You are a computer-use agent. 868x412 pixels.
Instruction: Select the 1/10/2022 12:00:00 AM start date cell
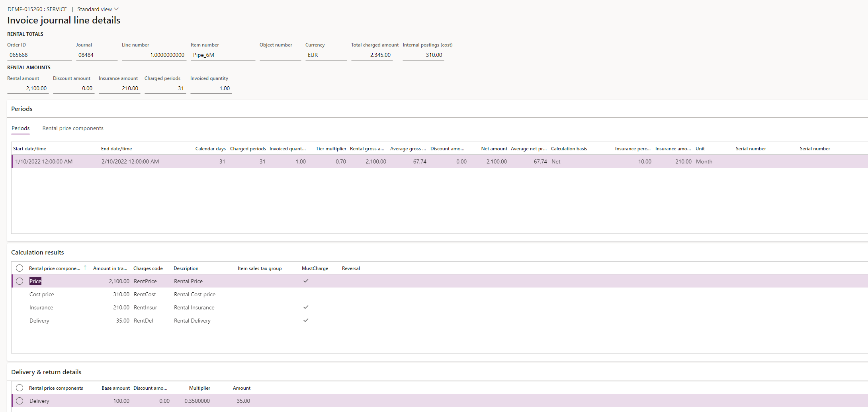point(44,161)
